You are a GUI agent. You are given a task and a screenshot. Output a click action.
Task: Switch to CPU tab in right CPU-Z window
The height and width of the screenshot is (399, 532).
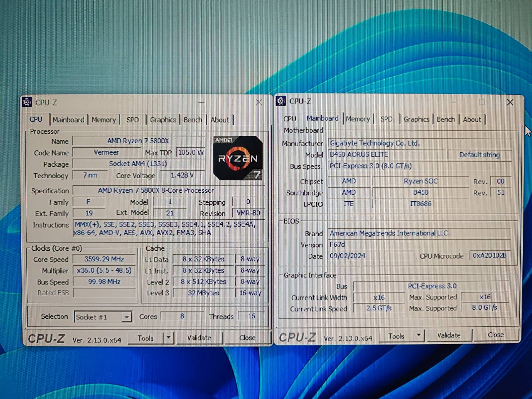[x=290, y=119]
